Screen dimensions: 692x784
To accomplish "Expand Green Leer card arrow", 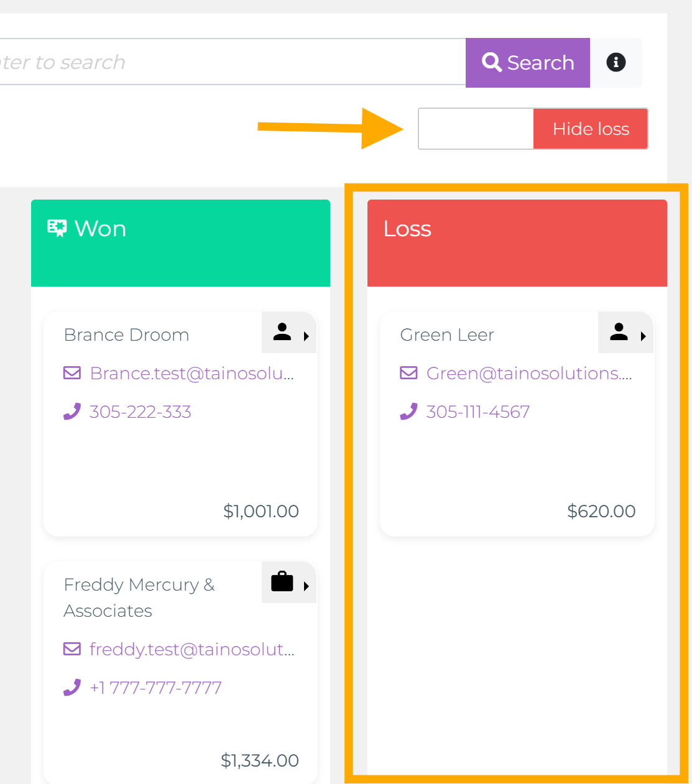I will [x=643, y=336].
